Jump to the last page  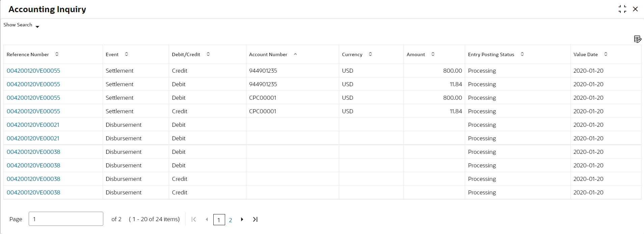(255, 219)
